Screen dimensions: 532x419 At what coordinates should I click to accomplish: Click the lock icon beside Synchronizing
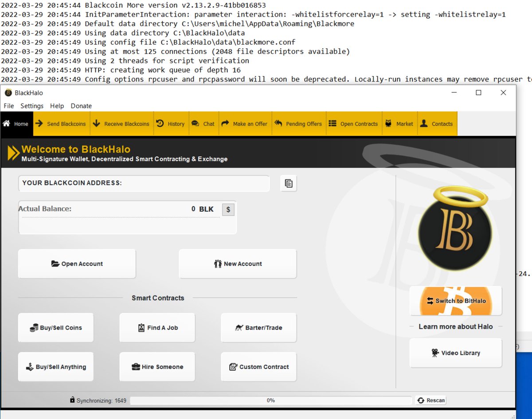tap(72, 400)
